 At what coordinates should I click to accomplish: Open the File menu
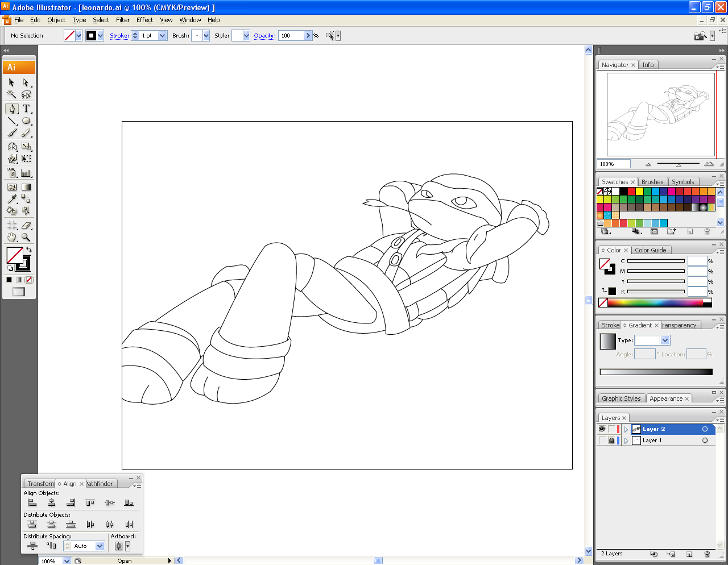pyautogui.click(x=19, y=20)
